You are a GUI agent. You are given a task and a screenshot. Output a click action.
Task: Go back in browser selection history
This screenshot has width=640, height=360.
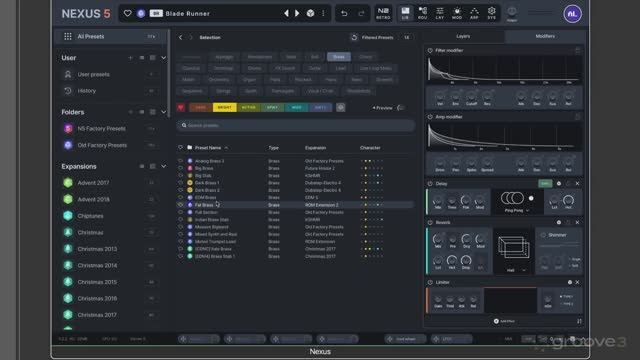[180, 37]
